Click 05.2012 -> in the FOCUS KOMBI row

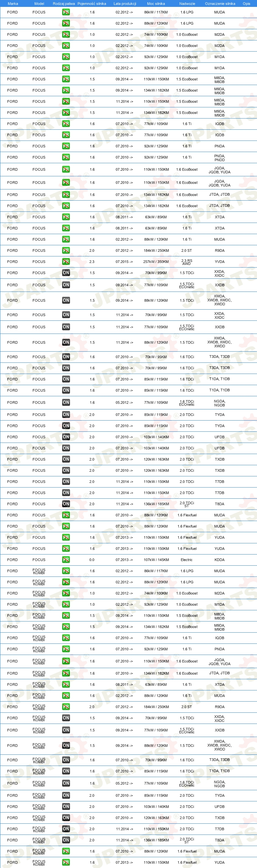(124, 783)
